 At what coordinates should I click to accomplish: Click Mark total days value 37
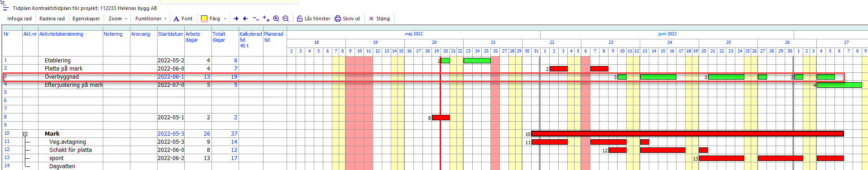tap(234, 134)
